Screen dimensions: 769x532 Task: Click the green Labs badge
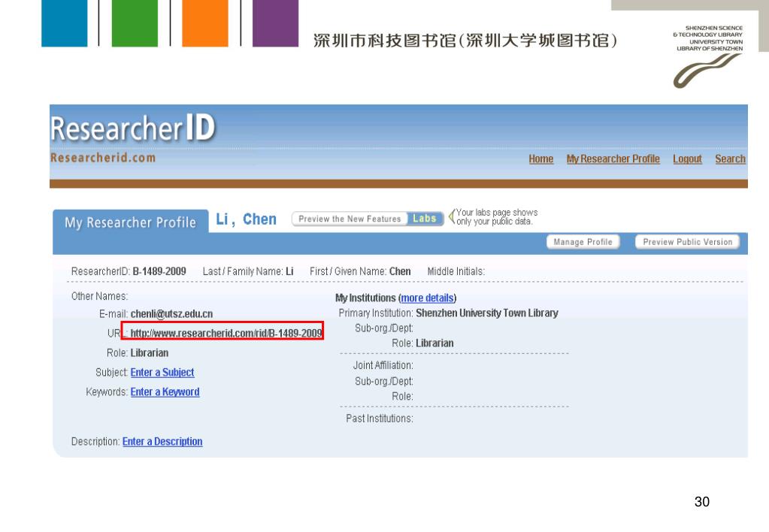click(x=425, y=219)
